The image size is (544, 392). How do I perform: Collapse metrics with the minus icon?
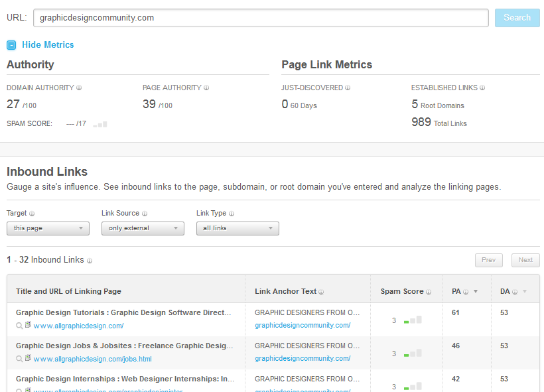tap(11, 45)
